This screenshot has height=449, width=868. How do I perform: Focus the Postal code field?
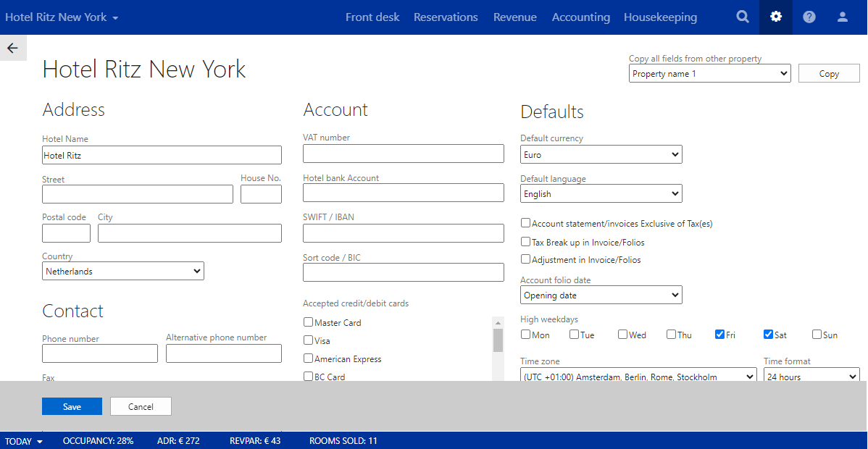click(x=66, y=233)
